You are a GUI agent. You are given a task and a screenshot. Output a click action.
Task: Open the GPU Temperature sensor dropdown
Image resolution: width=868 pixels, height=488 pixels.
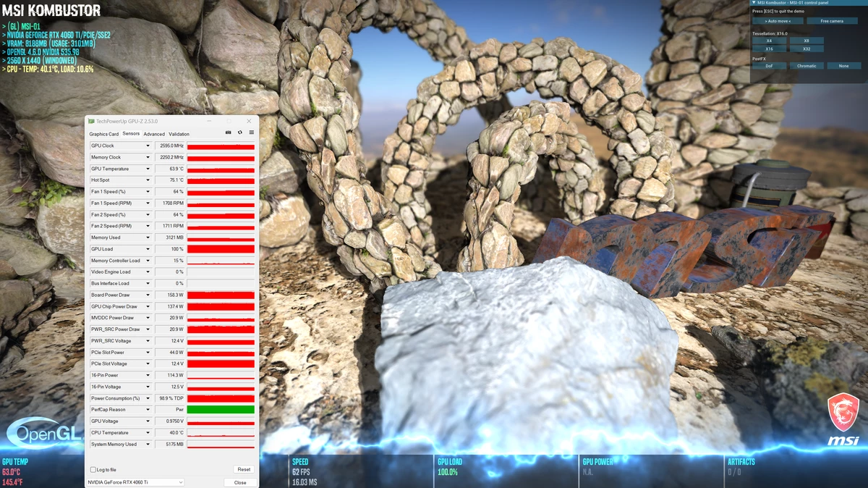point(148,169)
